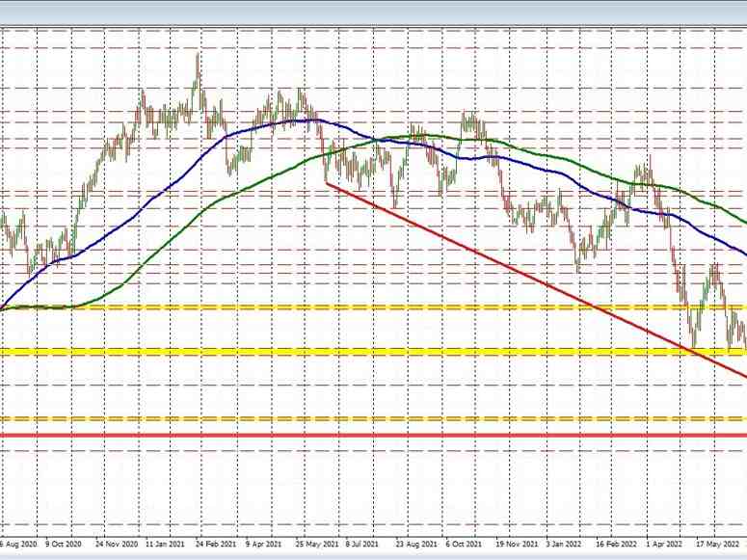Click the "9 Oct 2020" date label
Image resolution: width=747 pixels, height=560 pixels.
pyautogui.click(x=64, y=544)
